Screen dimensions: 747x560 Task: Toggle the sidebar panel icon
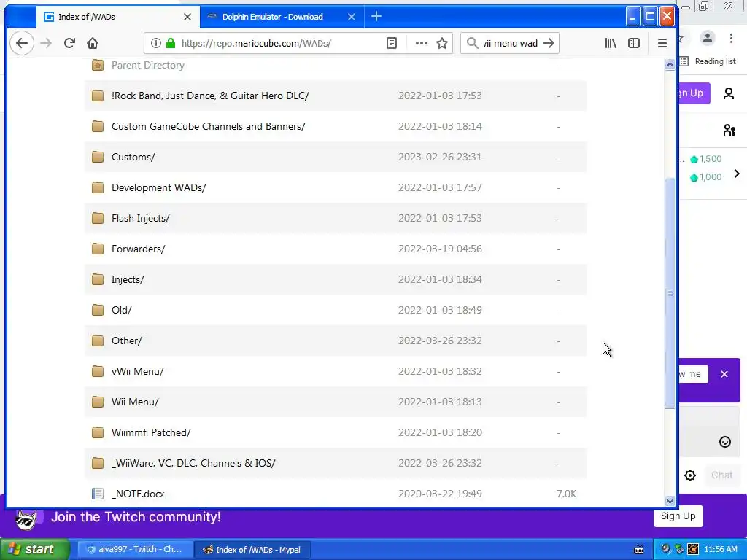click(634, 43)
